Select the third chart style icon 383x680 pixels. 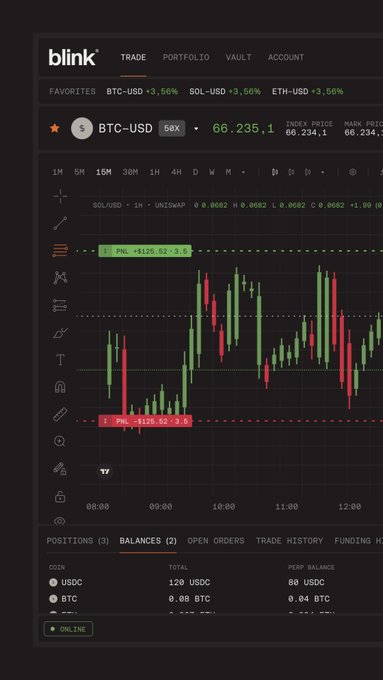click(308, 172)
